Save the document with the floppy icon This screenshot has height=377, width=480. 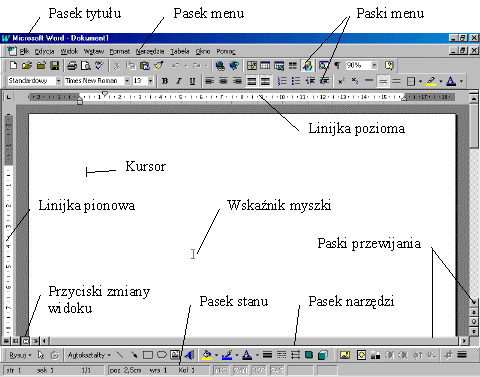55,65
